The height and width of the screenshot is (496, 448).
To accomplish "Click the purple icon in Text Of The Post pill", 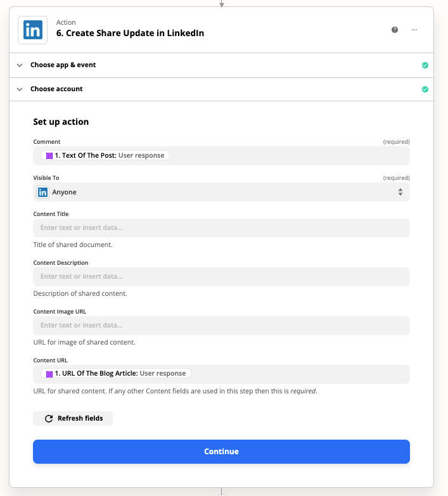I will tap(49, 156).
